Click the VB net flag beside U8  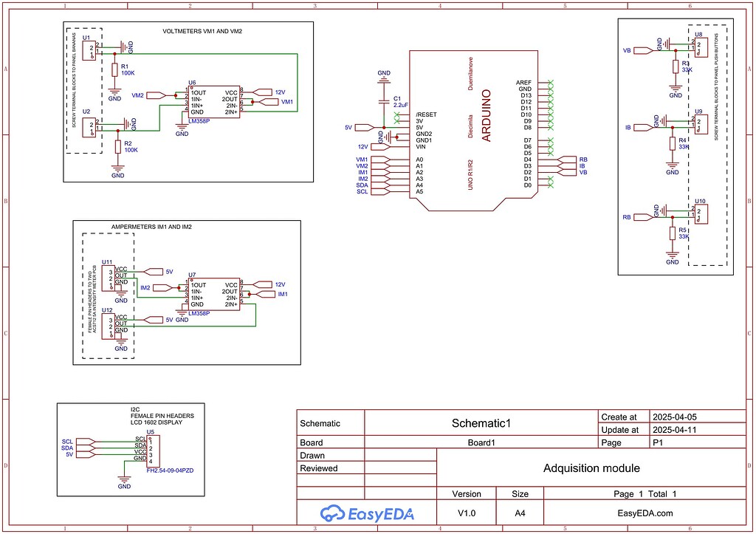coord(643,51)
